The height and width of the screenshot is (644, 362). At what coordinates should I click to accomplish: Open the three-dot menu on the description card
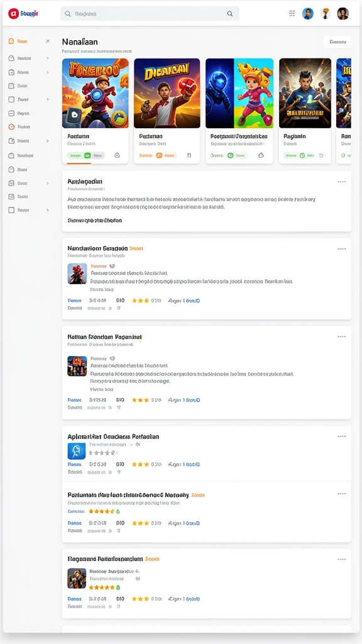pos(341,182)
